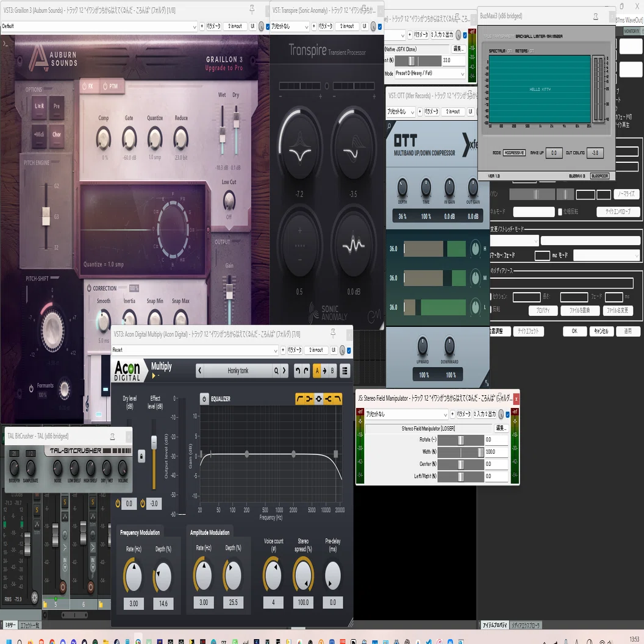The height and width of the screenshot is (644, 644).
Task: Switch to the ミキサー tab
Action: 10,625
